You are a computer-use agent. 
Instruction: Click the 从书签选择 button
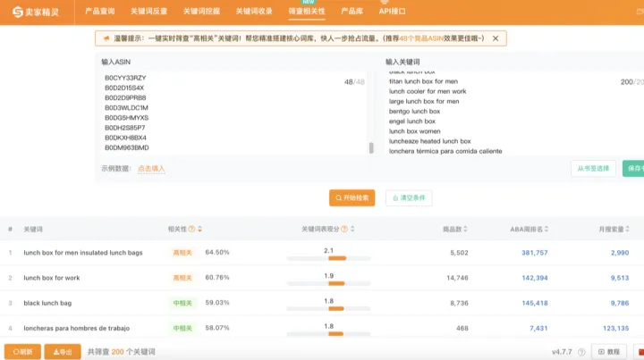593,169
